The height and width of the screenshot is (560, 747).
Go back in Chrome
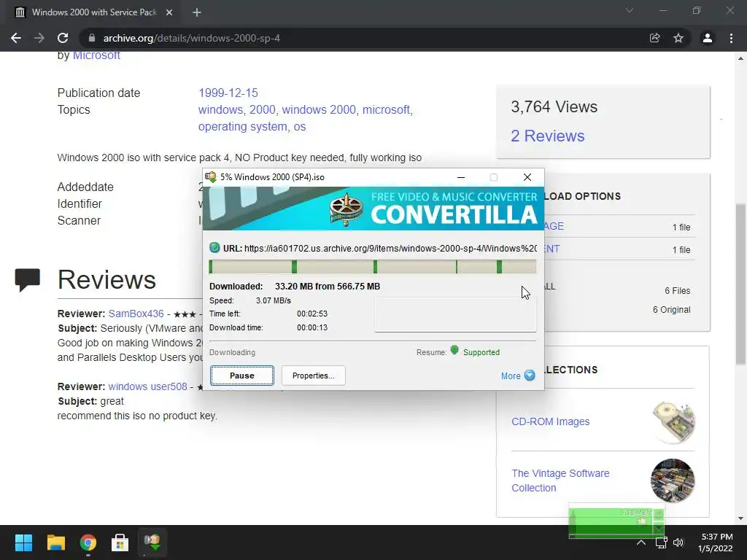pos(16,38)
